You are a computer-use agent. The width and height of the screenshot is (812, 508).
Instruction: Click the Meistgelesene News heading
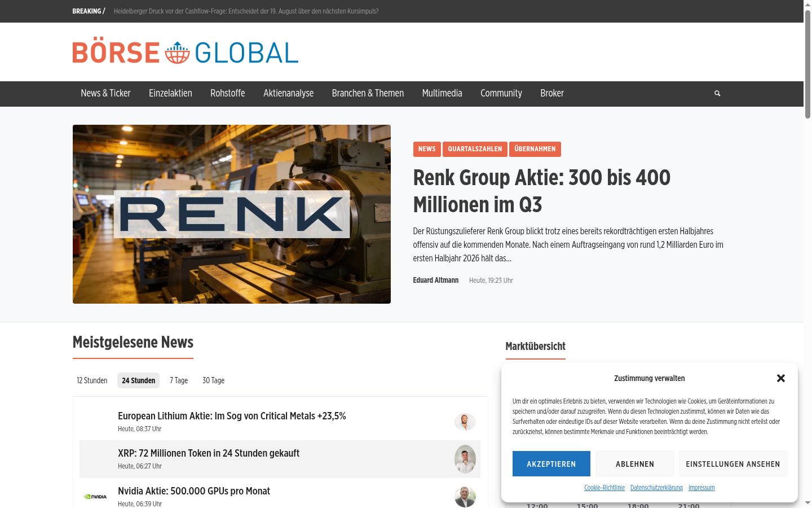pyautogui.click(x=133, y=343)
